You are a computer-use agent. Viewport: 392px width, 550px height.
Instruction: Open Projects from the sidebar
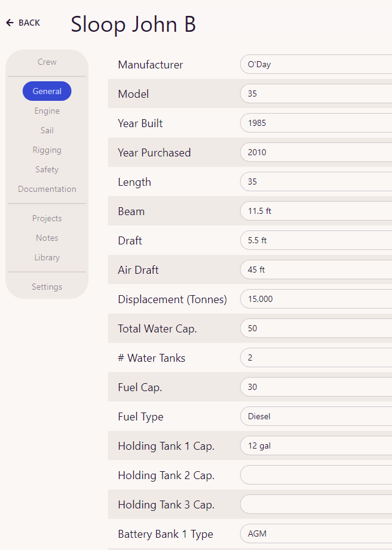(x=47, y=219)
